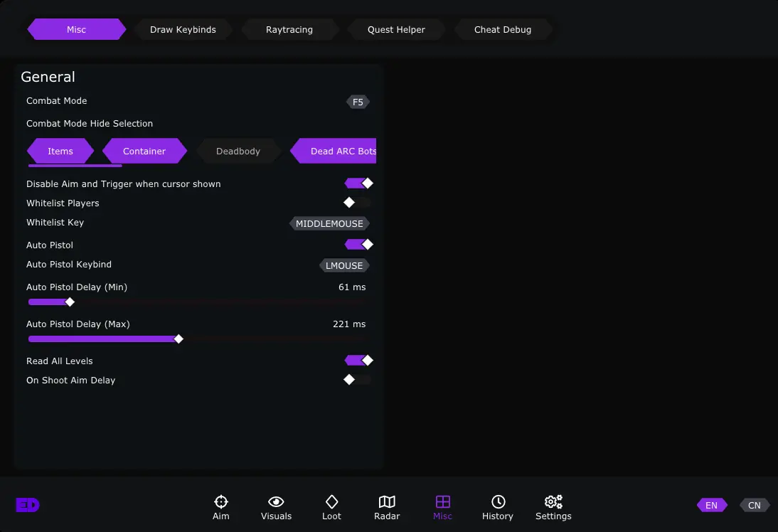Image resolution: width=778 pixels, height=532 pixels.
Task: Toggle Disable Aim and Trigger when cursor shown
Action: tap(358, 183)
